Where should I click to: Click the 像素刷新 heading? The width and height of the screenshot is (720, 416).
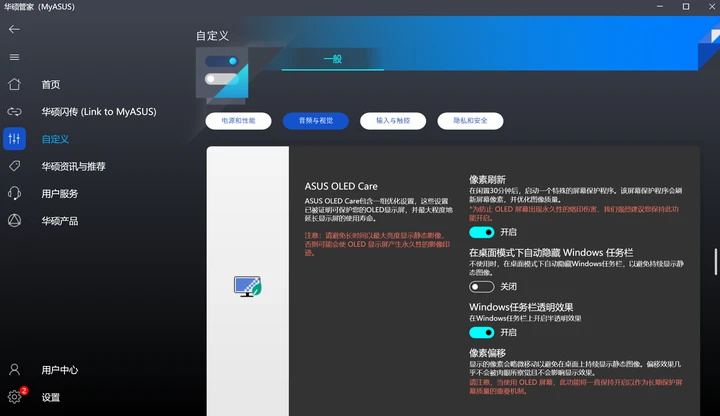[487, 180]
